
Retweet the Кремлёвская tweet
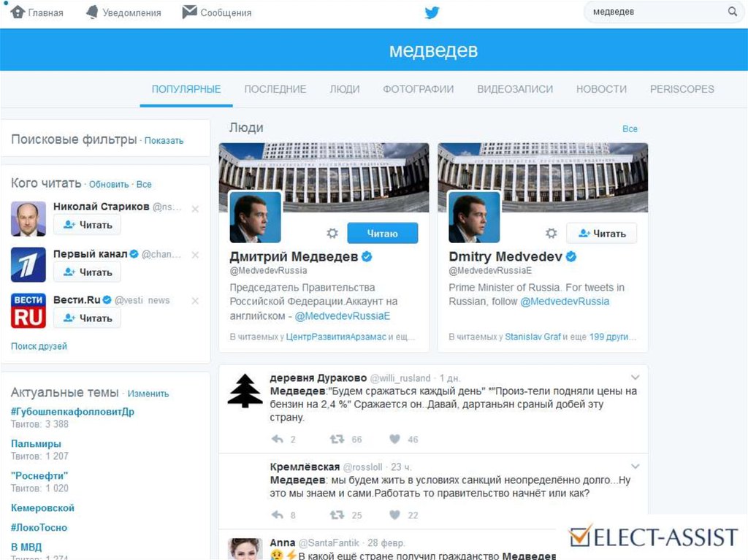tap(337, 515)
